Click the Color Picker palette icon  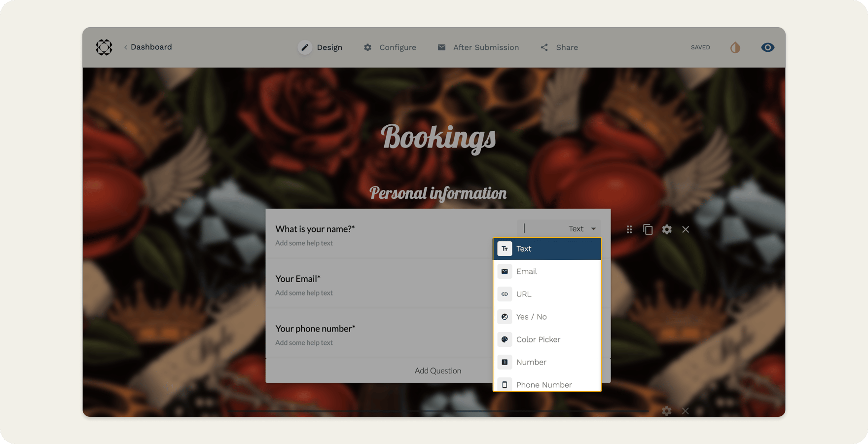click(505, 339)
